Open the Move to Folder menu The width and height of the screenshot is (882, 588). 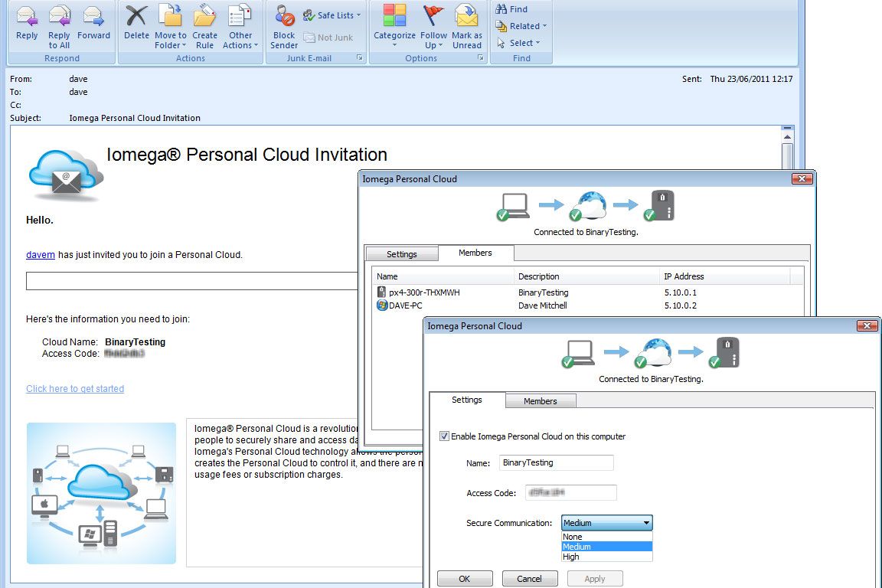(171, 27)
